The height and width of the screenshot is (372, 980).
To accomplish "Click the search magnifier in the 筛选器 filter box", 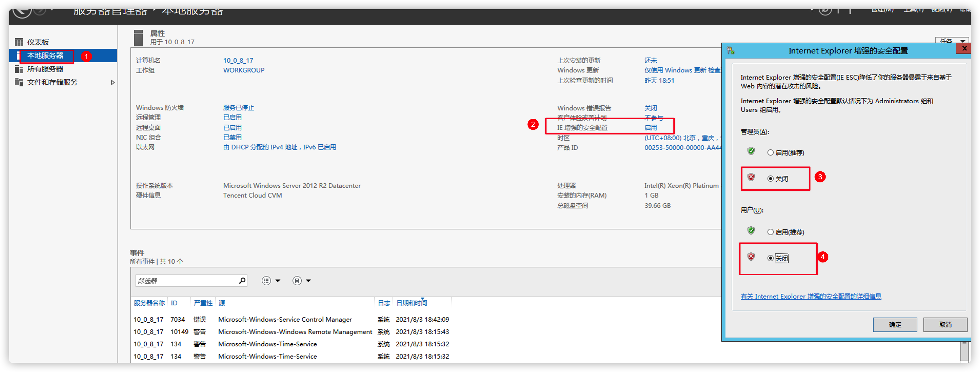I will click(242, 281).
